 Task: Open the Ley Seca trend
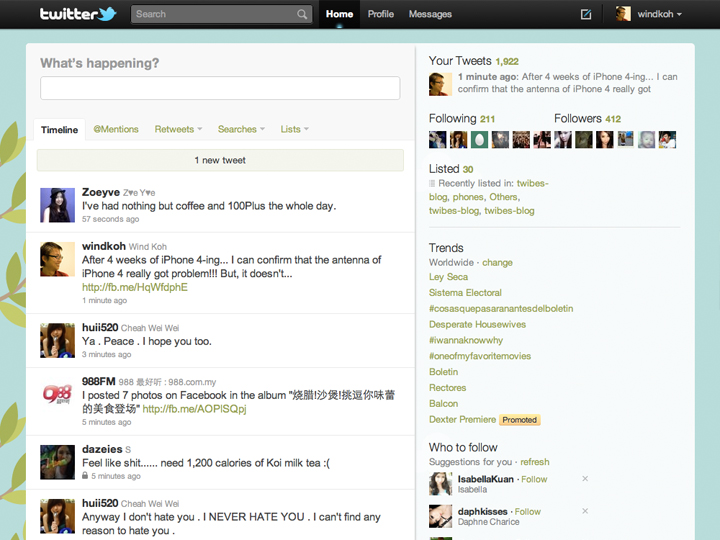pos(448,277)
